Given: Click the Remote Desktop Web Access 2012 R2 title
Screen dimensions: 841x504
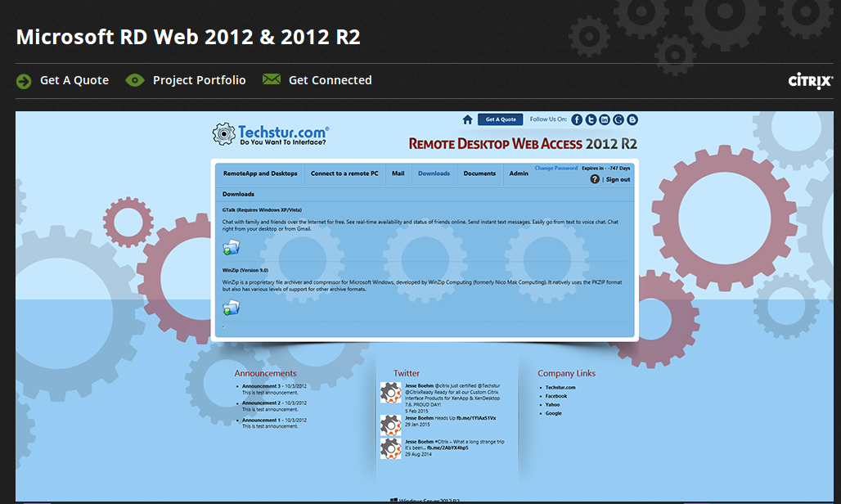Looking at the screenshot, I should click(523, 144).
